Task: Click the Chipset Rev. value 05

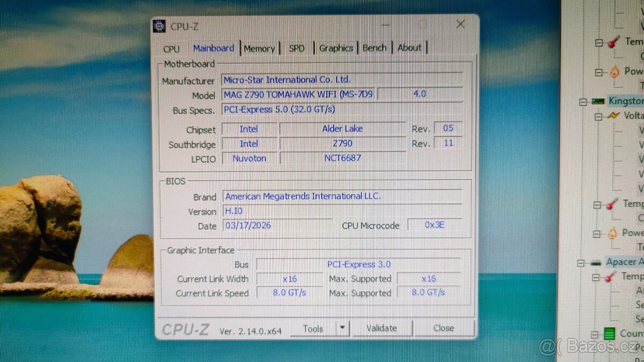Action: tap(448, 128)
